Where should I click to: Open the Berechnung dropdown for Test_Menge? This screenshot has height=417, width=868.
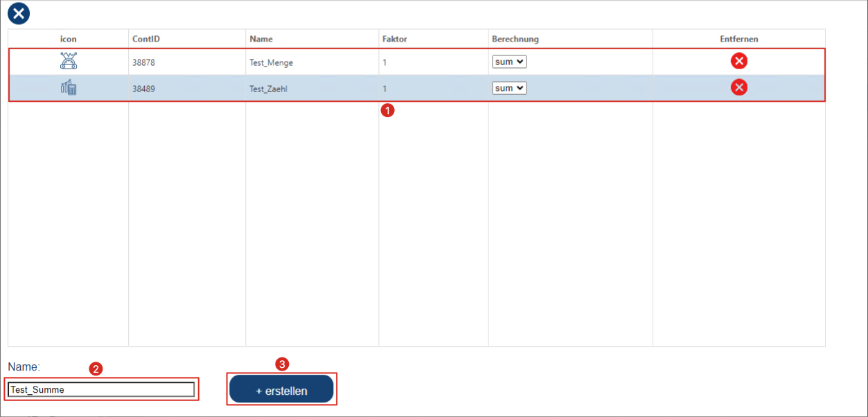point(509,62)
